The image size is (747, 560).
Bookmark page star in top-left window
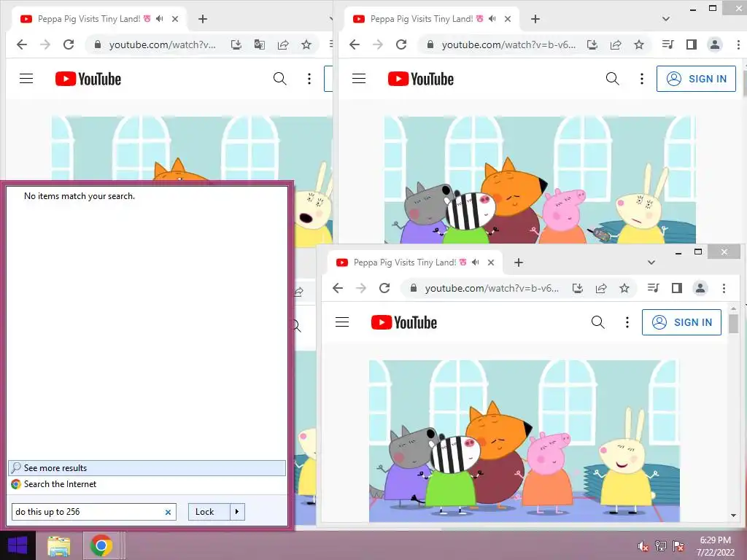point(306,44)
